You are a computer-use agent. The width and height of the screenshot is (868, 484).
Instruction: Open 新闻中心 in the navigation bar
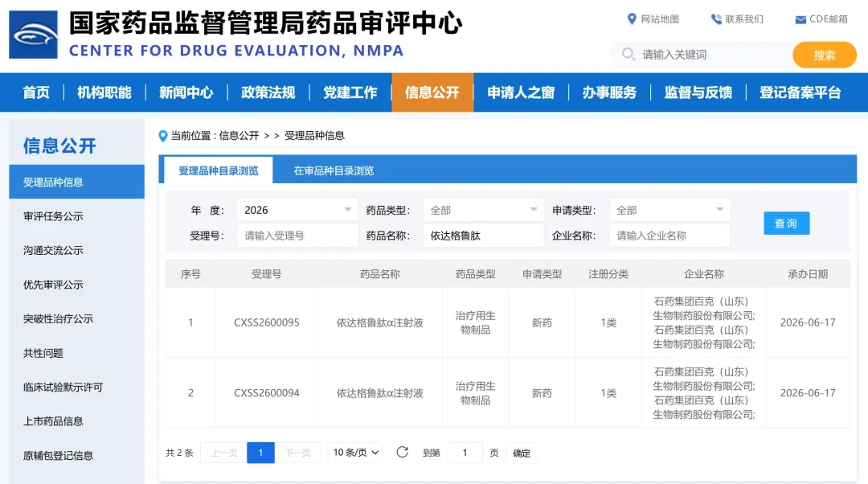(186, 92)
